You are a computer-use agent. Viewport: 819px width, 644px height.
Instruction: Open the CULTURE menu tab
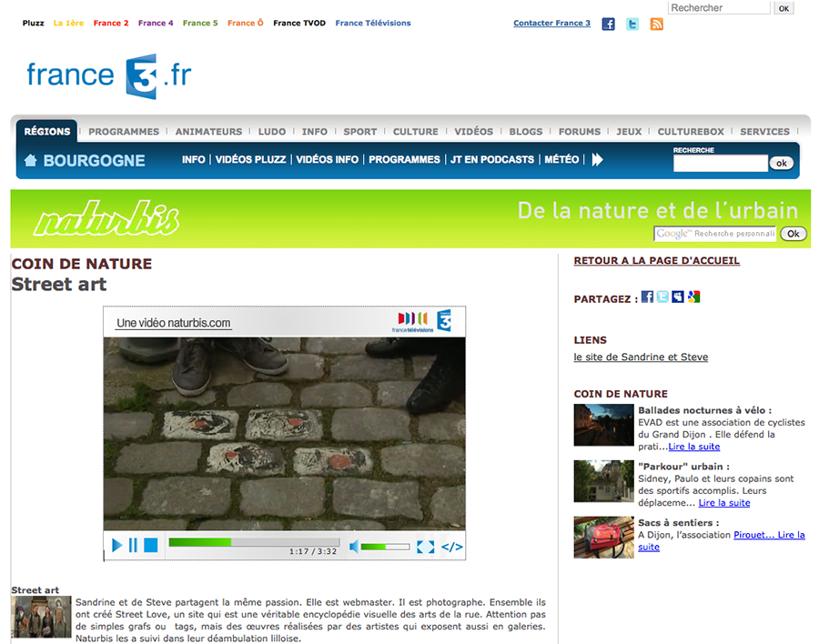tap(416, 132)
